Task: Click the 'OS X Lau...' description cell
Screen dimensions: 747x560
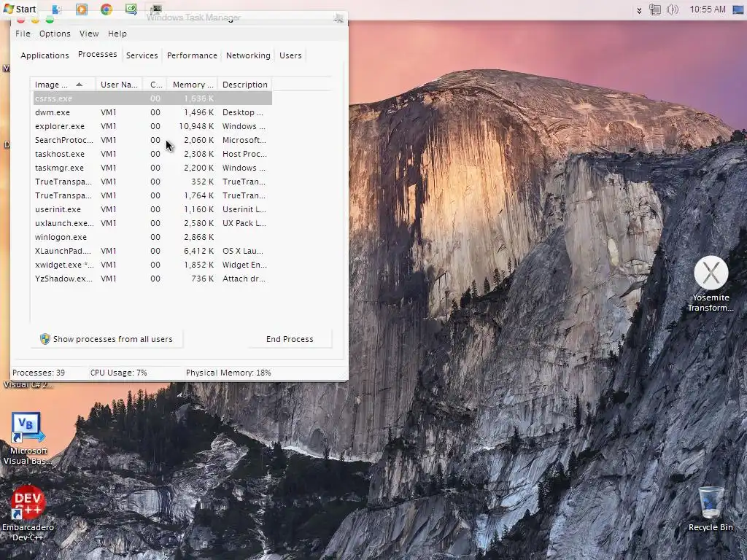Action: point(242,251)
